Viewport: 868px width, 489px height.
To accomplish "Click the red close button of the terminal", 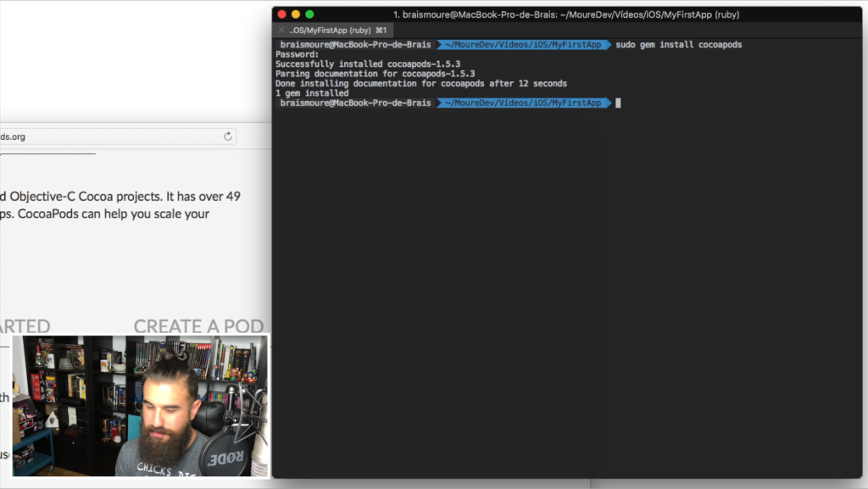I will tap(281, 14).
